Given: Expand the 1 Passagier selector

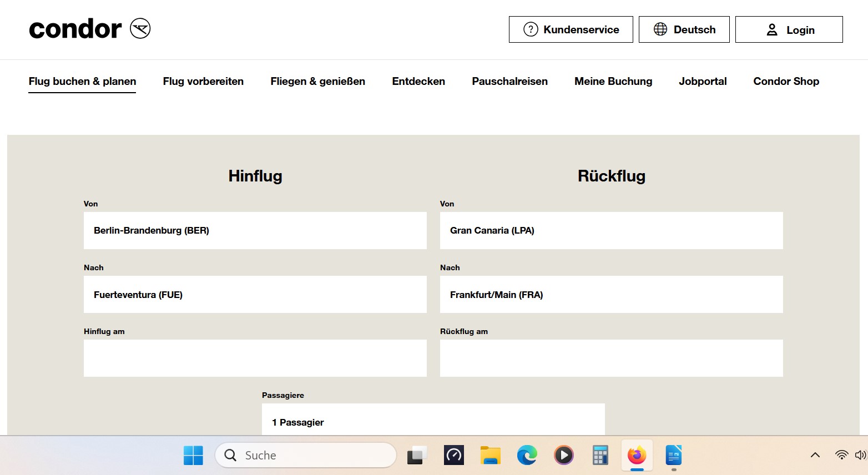Looking at the screenshot, I should (433, 421).
